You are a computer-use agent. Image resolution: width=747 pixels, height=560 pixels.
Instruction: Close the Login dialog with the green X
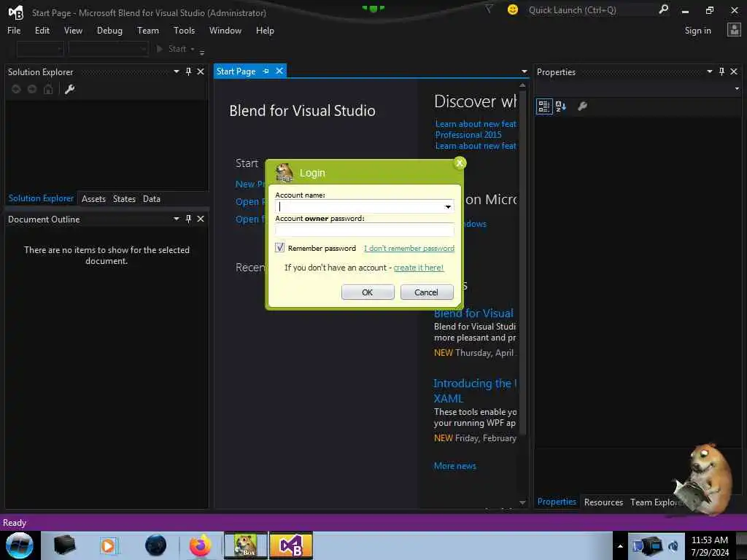click(460, 163)
